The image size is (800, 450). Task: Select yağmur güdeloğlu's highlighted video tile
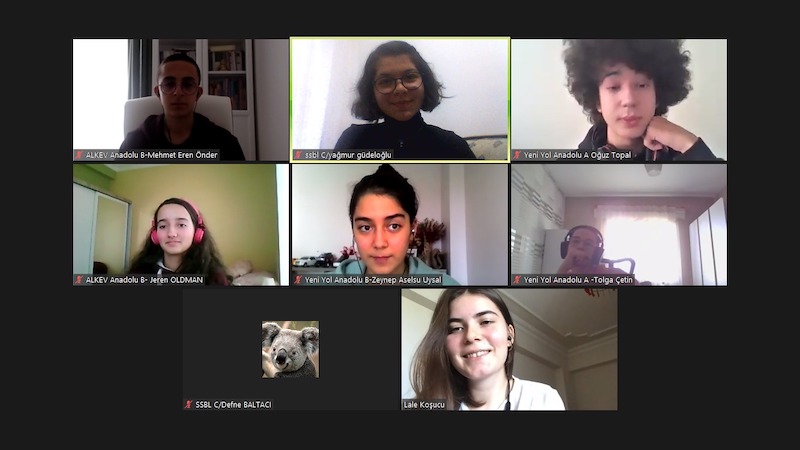pyautogui.click(x=400, y=100)
